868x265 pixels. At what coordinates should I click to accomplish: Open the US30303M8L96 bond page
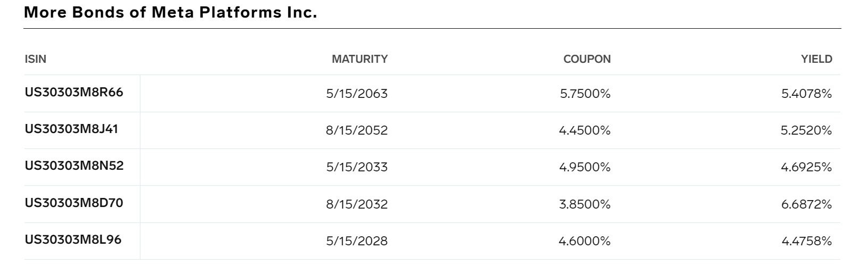click(73, 240)
